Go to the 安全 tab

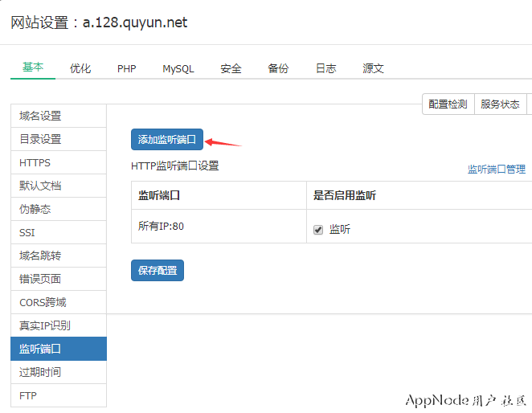231,68
